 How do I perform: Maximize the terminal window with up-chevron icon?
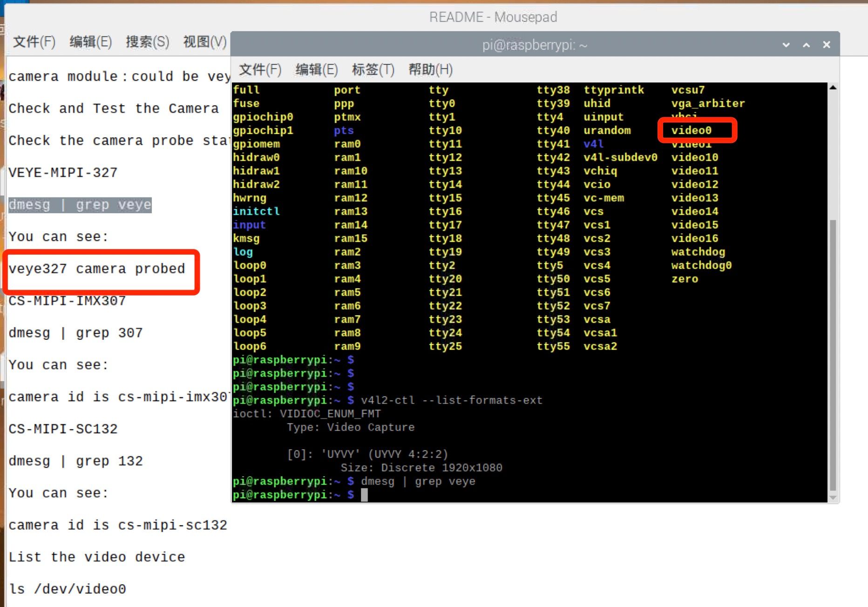[x=806, y=45]
